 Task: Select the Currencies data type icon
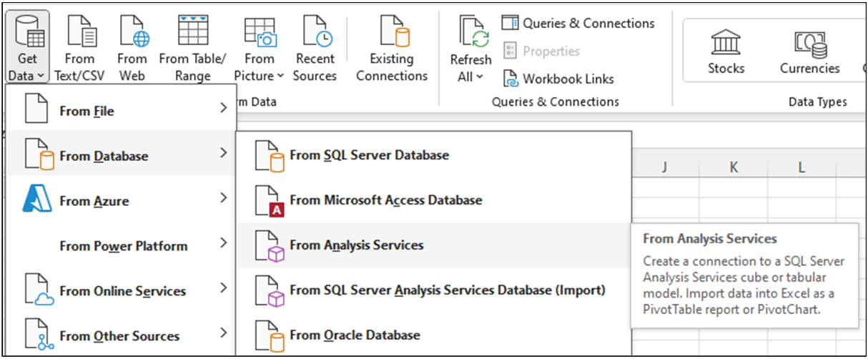pyautogui.click(x=810, y=44)
